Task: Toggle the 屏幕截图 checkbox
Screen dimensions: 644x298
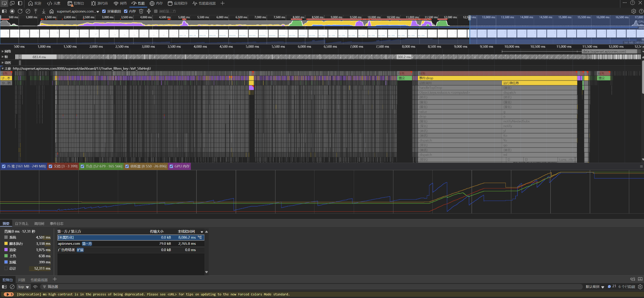Action: click(x=104, y=11)
